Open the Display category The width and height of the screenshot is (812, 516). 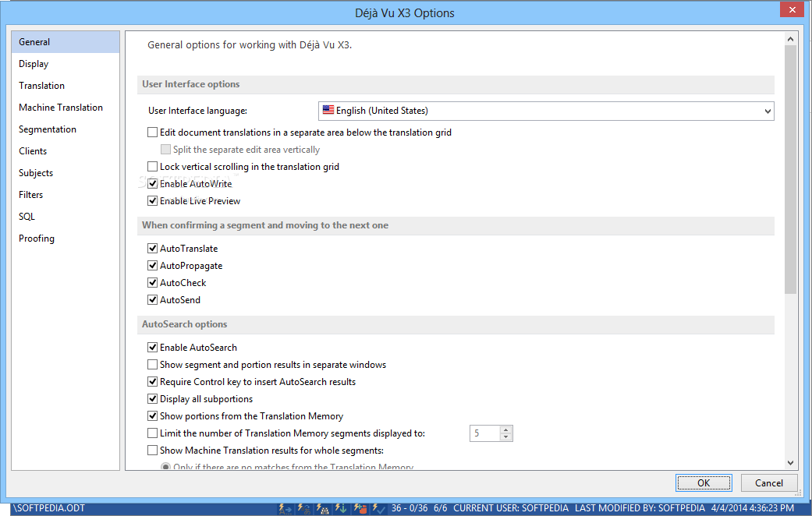(x=66, y=64)
